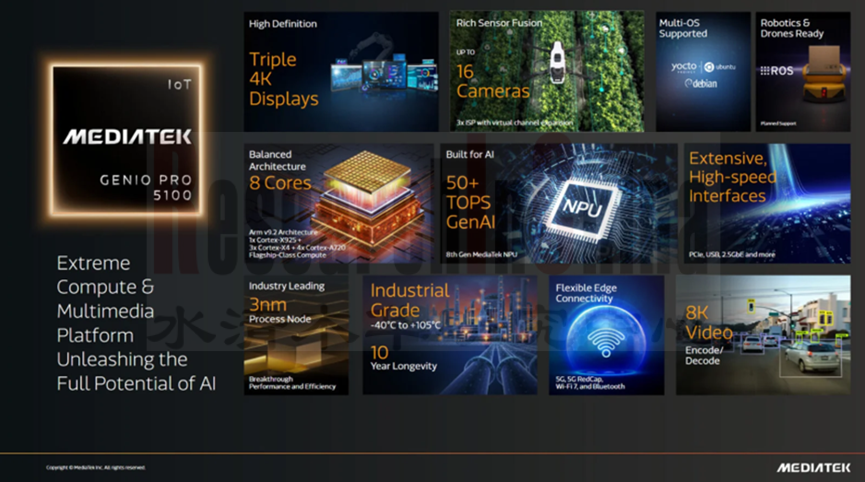Click the 'Built for AI' heading
The height and width of the screenshot is (482, 865).
(469, 154)
